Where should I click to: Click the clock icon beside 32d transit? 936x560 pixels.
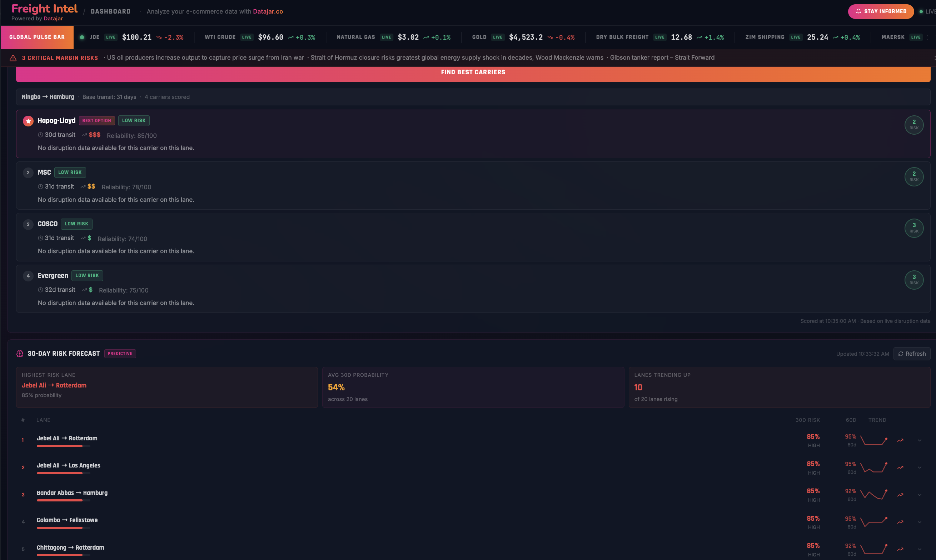tap(40, 290)
